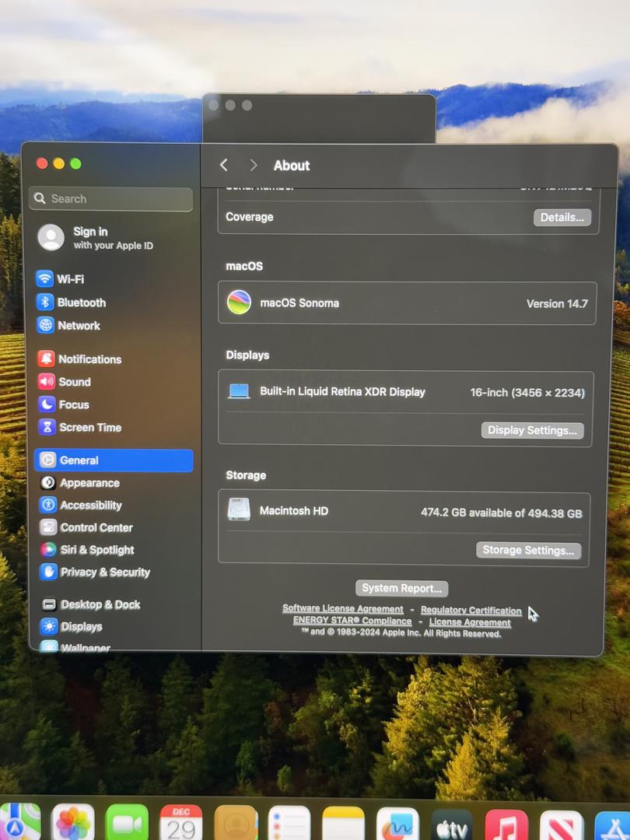
Task: Select Siri & Spotlight settings
Action: click(x=96, y=550)
